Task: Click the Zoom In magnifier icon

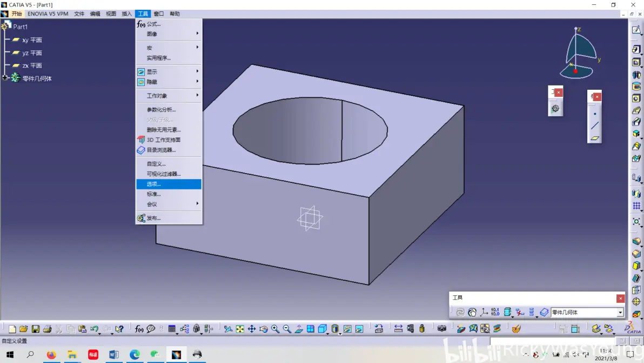Action: pyautogui.click(x=275, y=328)
